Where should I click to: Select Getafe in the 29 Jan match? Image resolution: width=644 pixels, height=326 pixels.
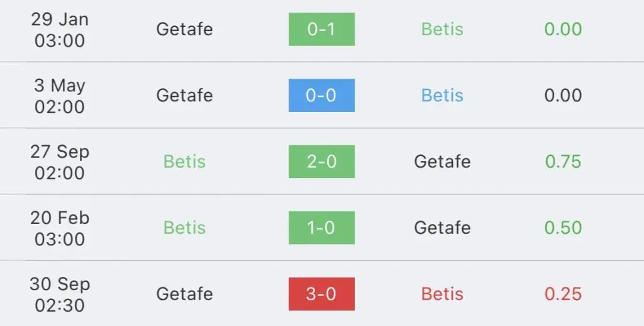coord(184,29)
